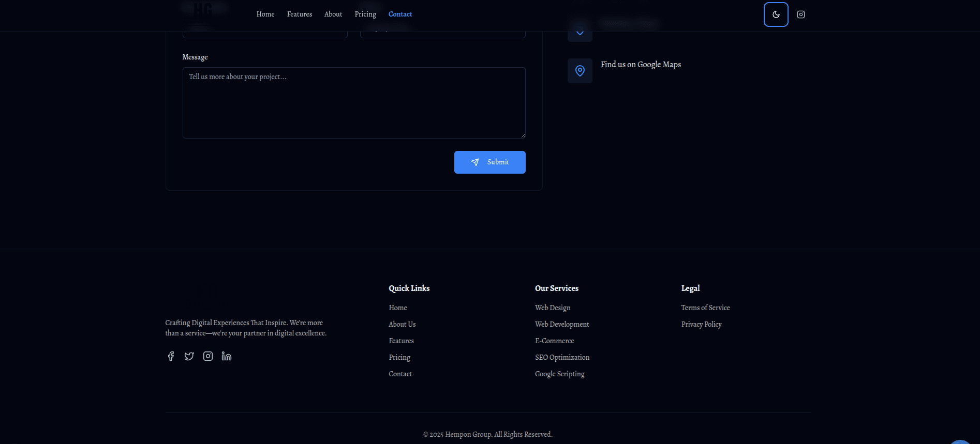Open the Find us on Google Maps link
The width and height of the screenshot is (980, 444).
coord(641,65)
